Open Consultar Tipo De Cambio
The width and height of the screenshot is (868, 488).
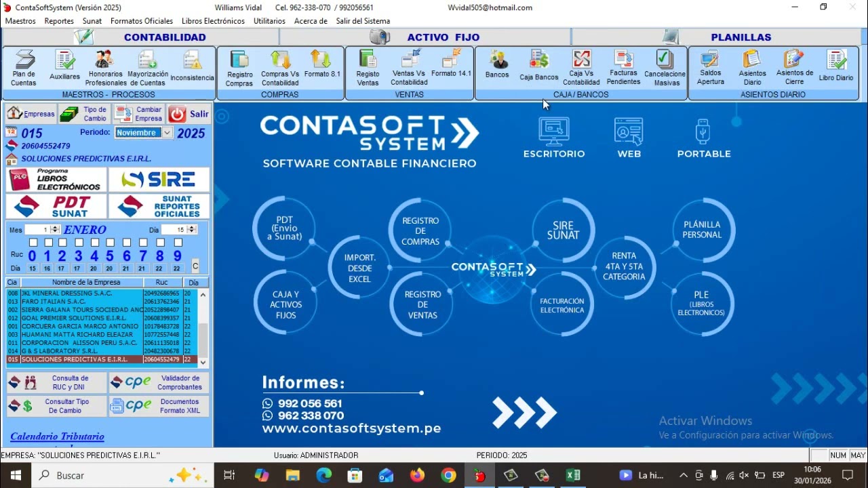(57, 406)
